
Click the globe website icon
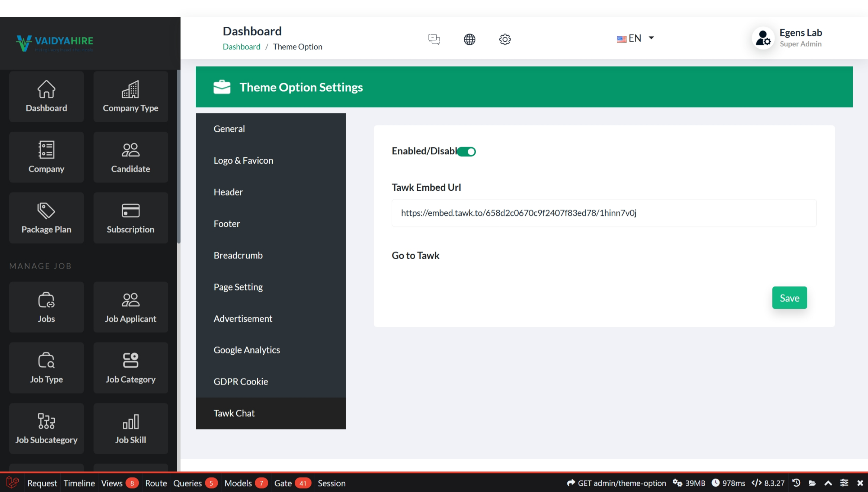[469, 39]
